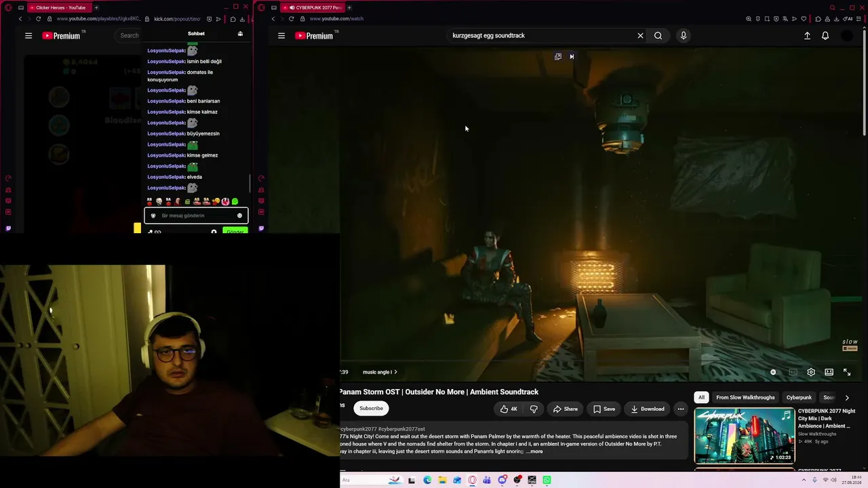Open YouTube notifications bell

[x=825, y=36]
